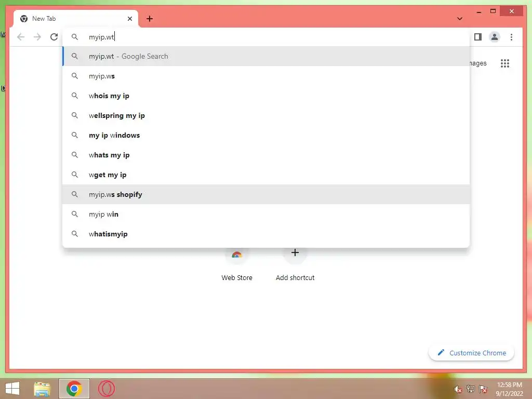This screenshot has width=532, height=399.
Task: Click the Add shortcut button
Action: pos(295,264)
